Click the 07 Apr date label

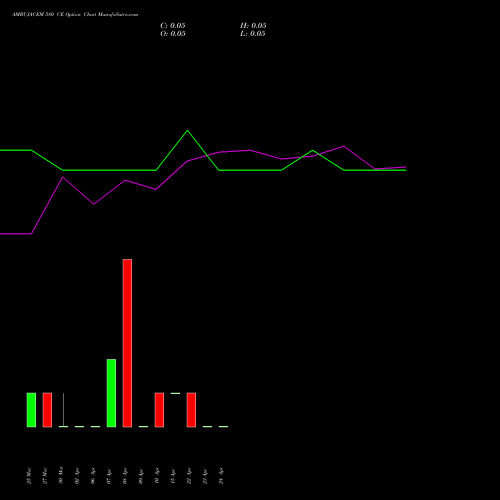pos(109,476)
